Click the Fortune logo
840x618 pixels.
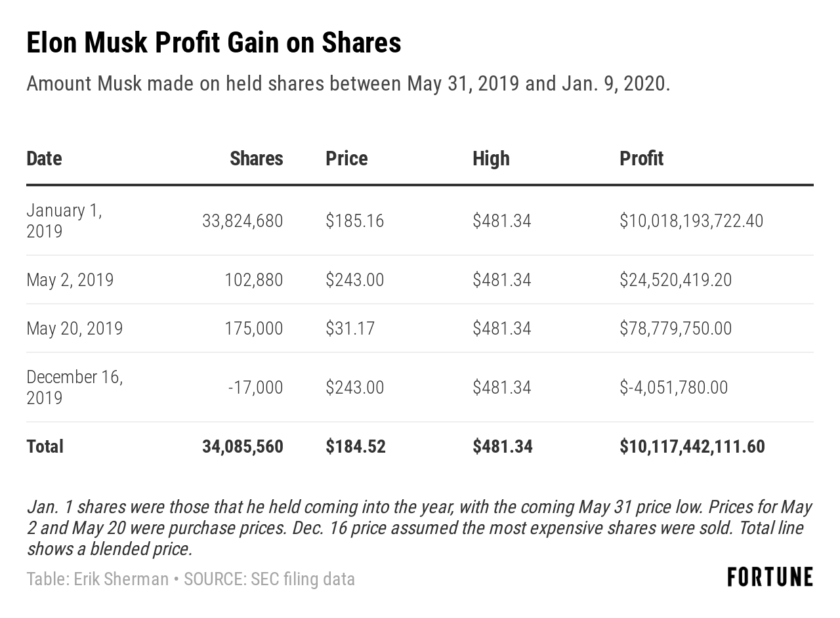[770, 577]
